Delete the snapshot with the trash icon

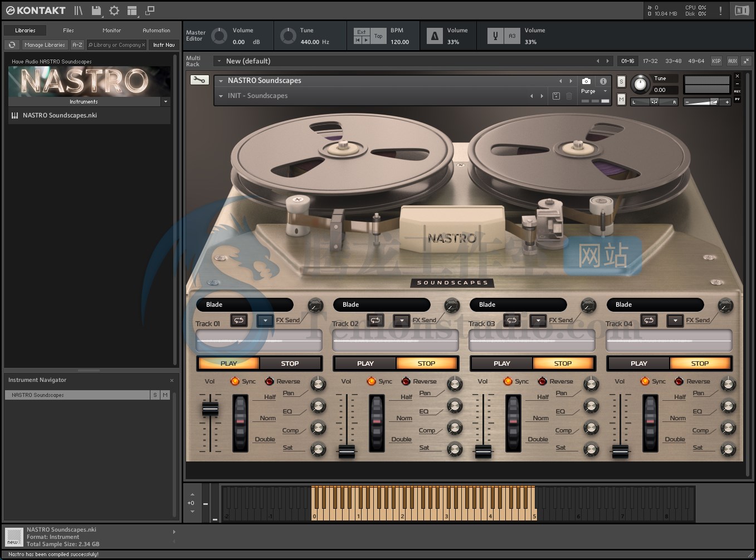[569, 96]
